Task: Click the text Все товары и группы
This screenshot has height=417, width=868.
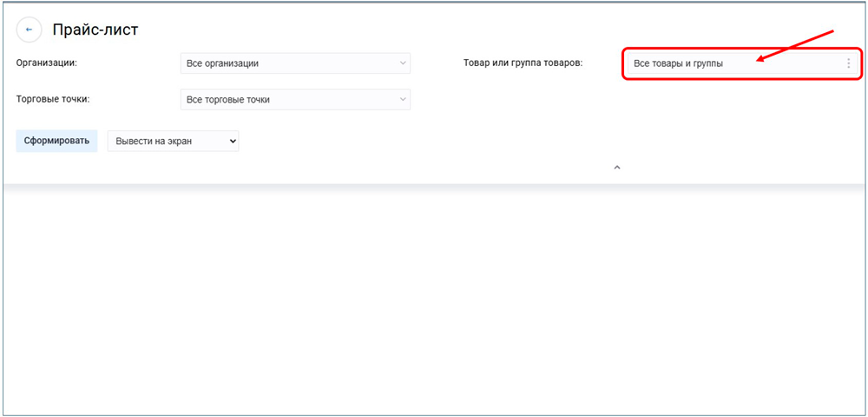Action: click(x=678, y=63)
